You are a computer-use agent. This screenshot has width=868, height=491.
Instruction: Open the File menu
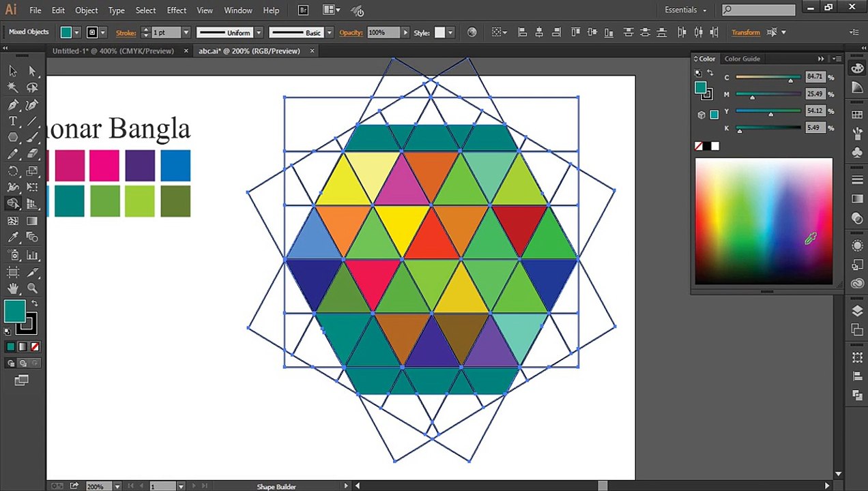tap(35, 10)
